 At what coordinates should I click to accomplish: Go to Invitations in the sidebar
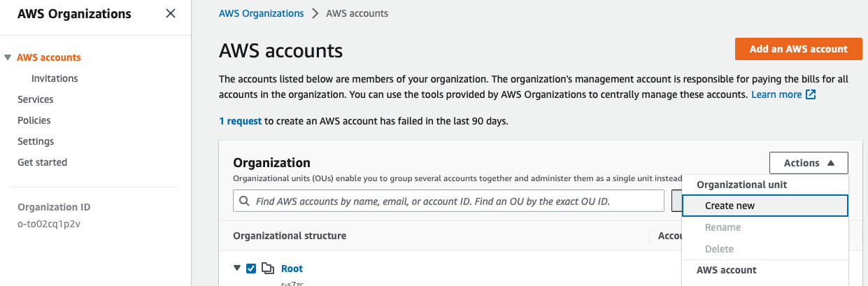55,78
